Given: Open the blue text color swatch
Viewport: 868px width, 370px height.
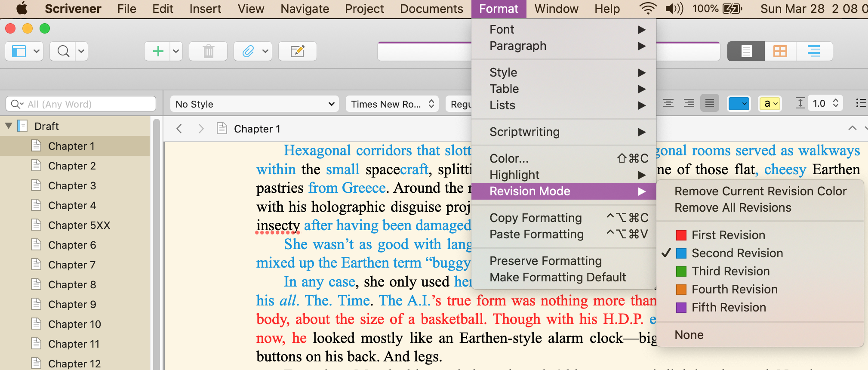Looking at the screenshot, I should pos(739,104).
